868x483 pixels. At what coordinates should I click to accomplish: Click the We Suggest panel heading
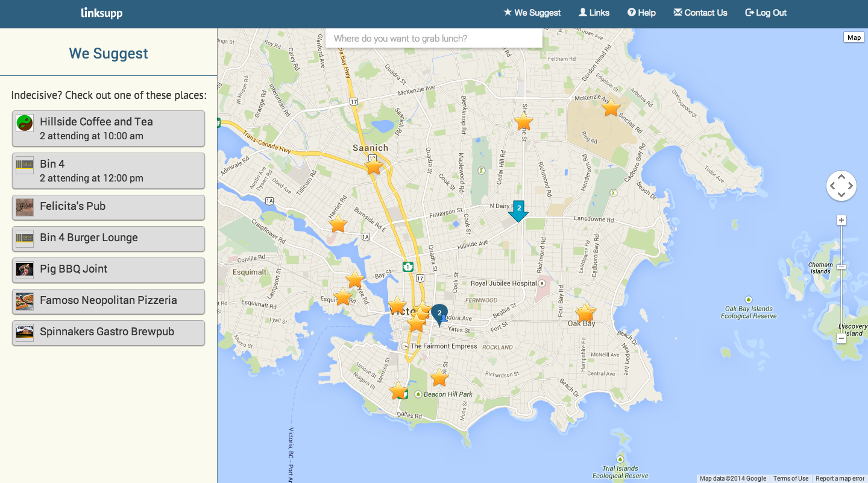pos(108,54)
